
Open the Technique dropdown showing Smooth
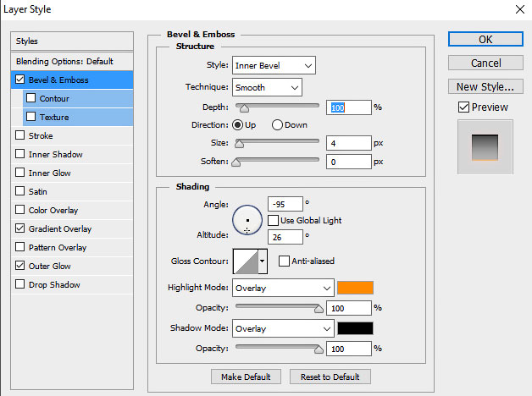point(267,87)
